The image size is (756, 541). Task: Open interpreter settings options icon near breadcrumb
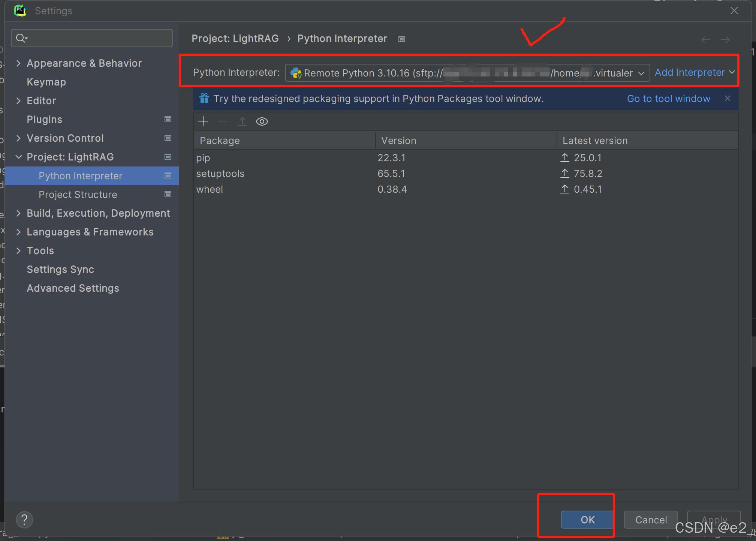(402, 39)
